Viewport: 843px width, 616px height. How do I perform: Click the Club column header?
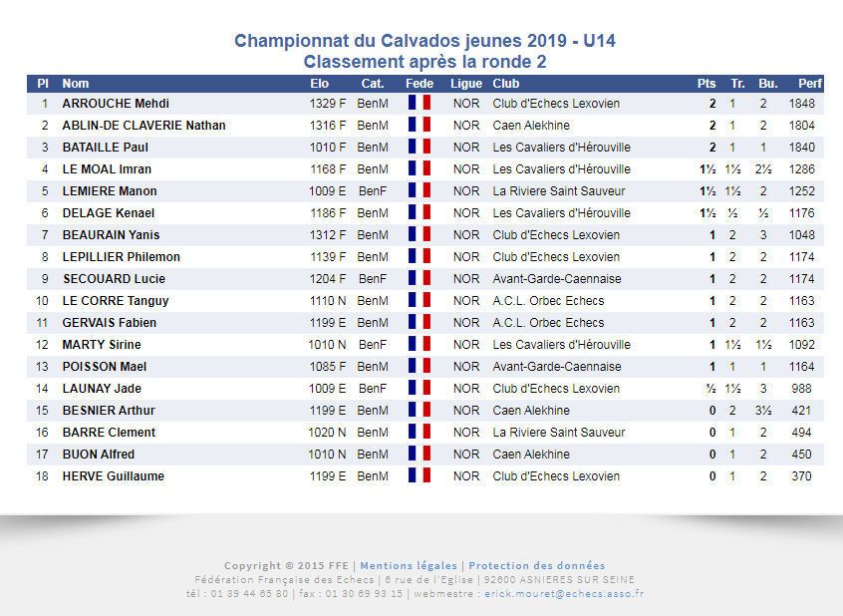(506, 84)
